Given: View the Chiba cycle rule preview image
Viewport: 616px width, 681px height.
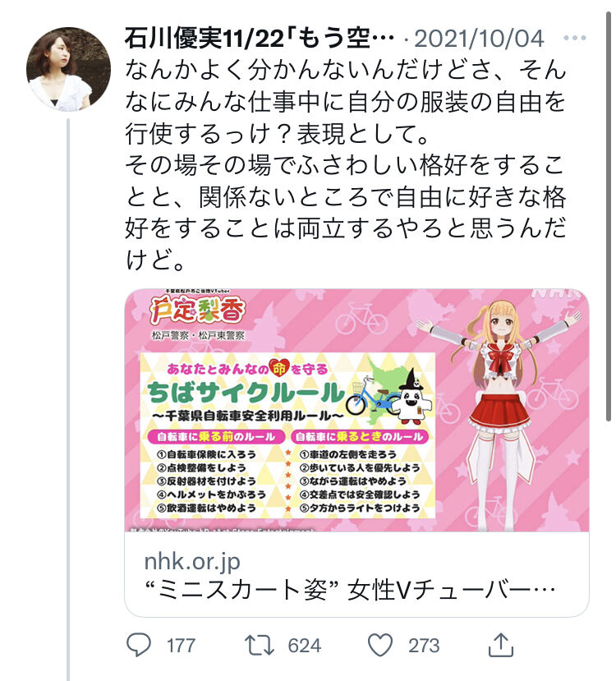Looking at the screenshot, I should pos(356,410).
